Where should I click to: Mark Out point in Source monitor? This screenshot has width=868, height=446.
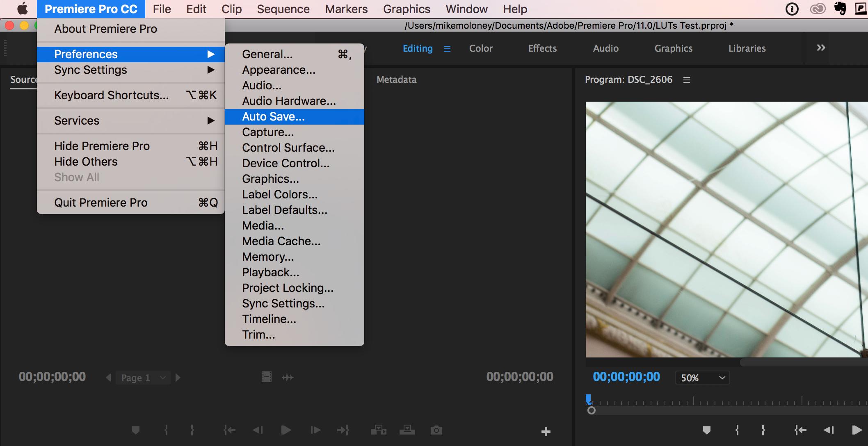(x=192, y=430)
